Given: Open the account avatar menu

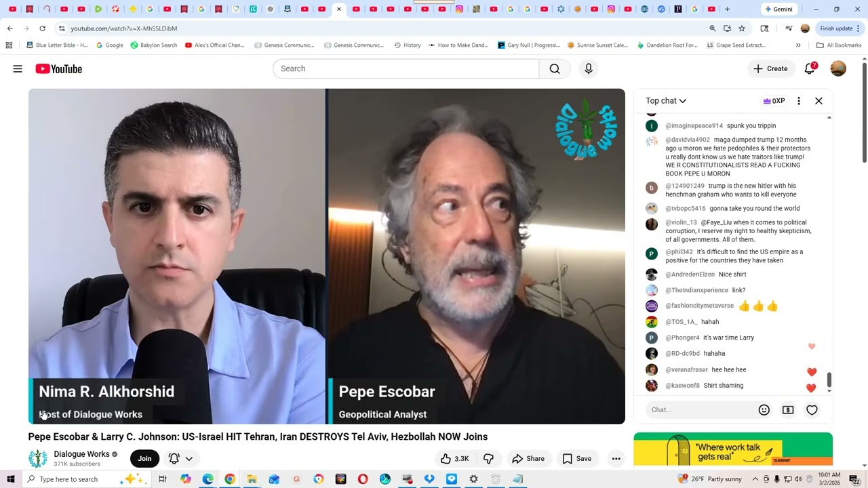Looking at the screenshot, I should click(x=838, y=68).
